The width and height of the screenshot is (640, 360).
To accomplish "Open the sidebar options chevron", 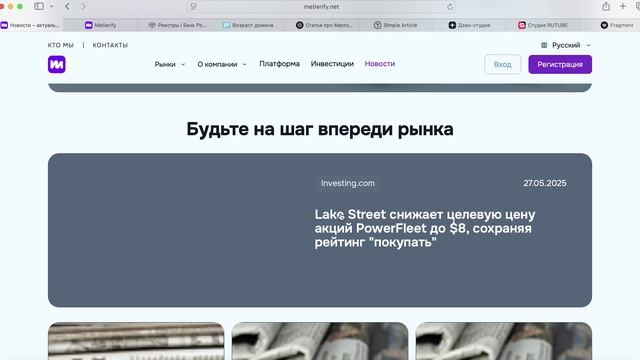I will click(x=51, y=7).
